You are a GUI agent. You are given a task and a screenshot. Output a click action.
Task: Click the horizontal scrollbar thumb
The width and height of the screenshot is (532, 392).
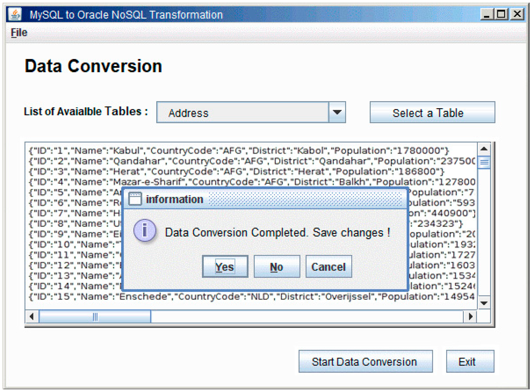point(95,316)
